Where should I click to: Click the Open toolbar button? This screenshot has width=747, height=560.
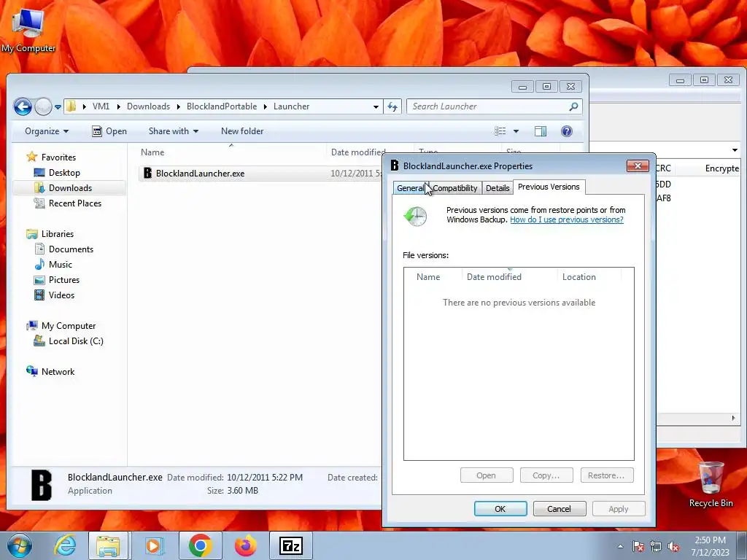coord(109,131)
